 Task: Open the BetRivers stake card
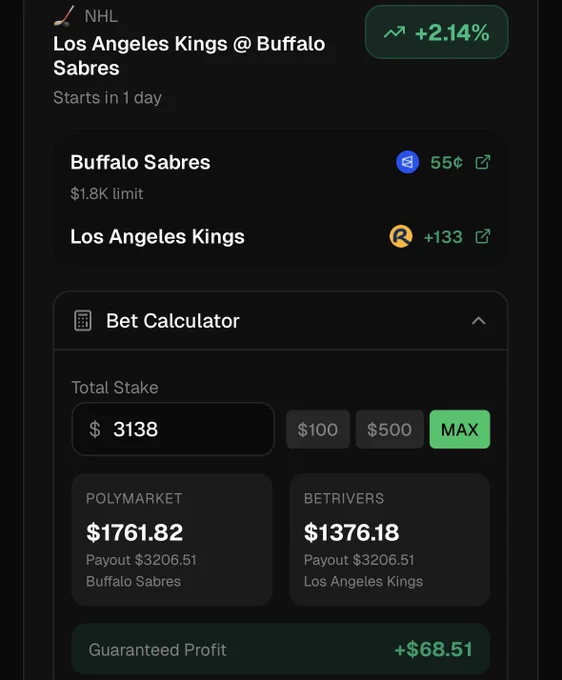pyautogui.click(x=389, y=539)
